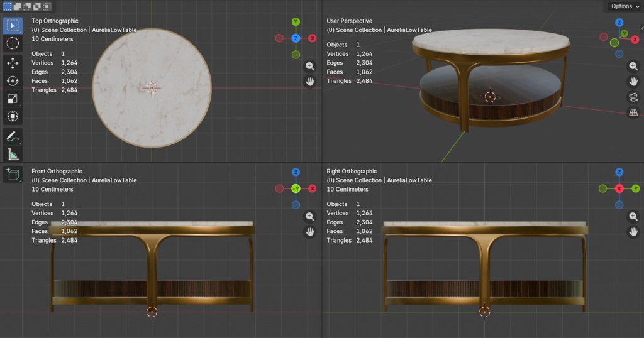Expand sidebar arrow at right edge
Viewport: 644px width, 338px height.
(642, 28)
